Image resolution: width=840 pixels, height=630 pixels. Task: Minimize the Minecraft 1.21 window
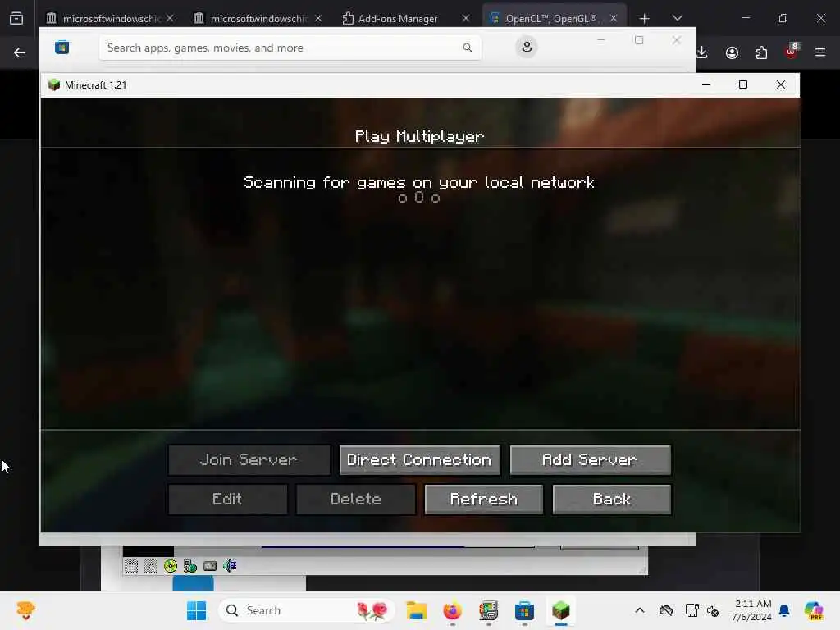coord(706,84)
